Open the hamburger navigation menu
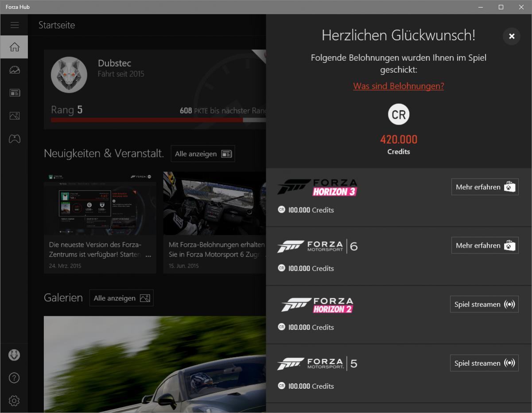Viewport: 532px width, 413px height. coord(14,25)
